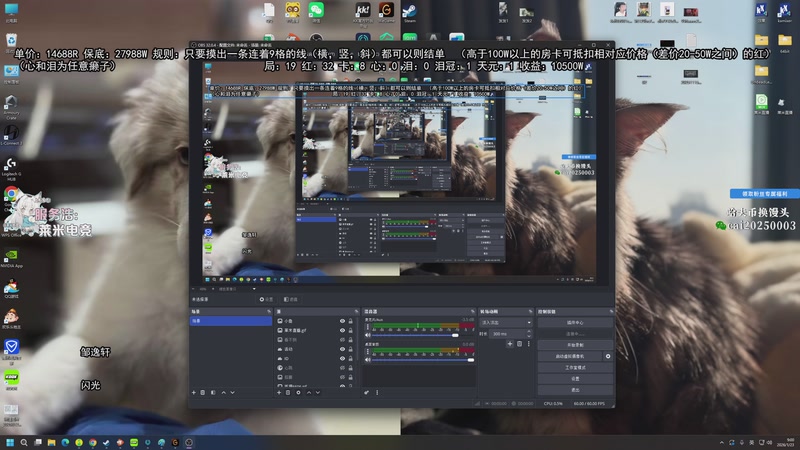The image size is (800, 450).
Task: Move source up with Sources toolbar arrow
Action: tap(308, 392)
